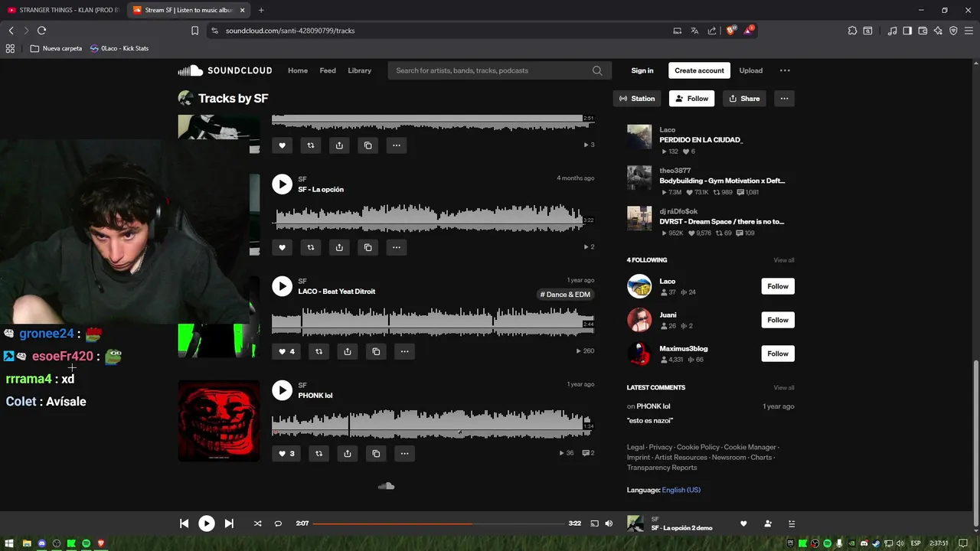Seek within the player progress bar

tap(439, 523)
